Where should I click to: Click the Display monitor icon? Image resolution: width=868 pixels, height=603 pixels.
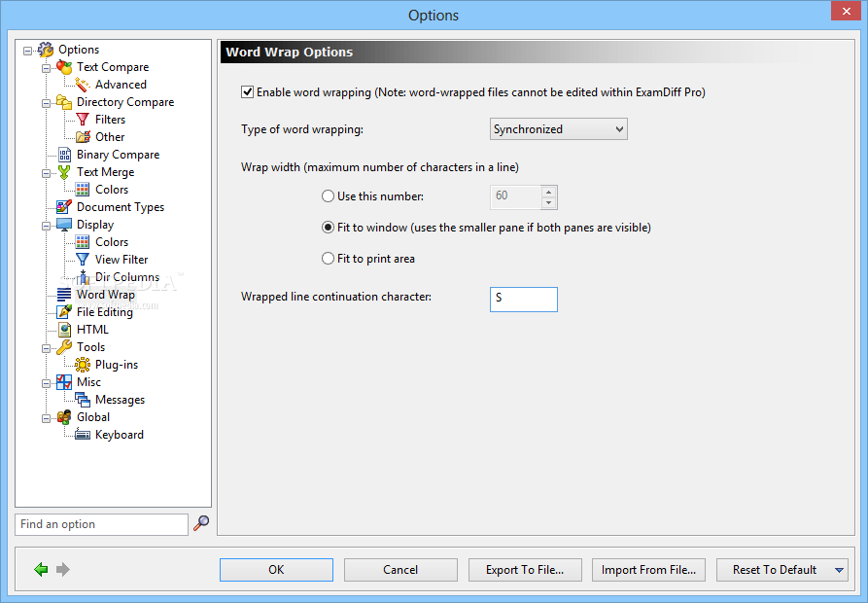point(64,225)
